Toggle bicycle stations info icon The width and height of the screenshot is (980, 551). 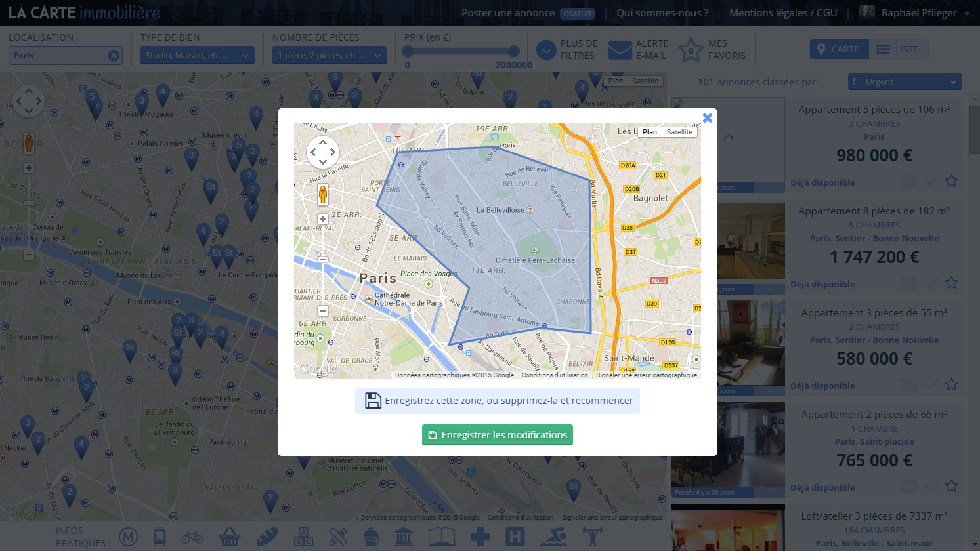click(192, 537)
